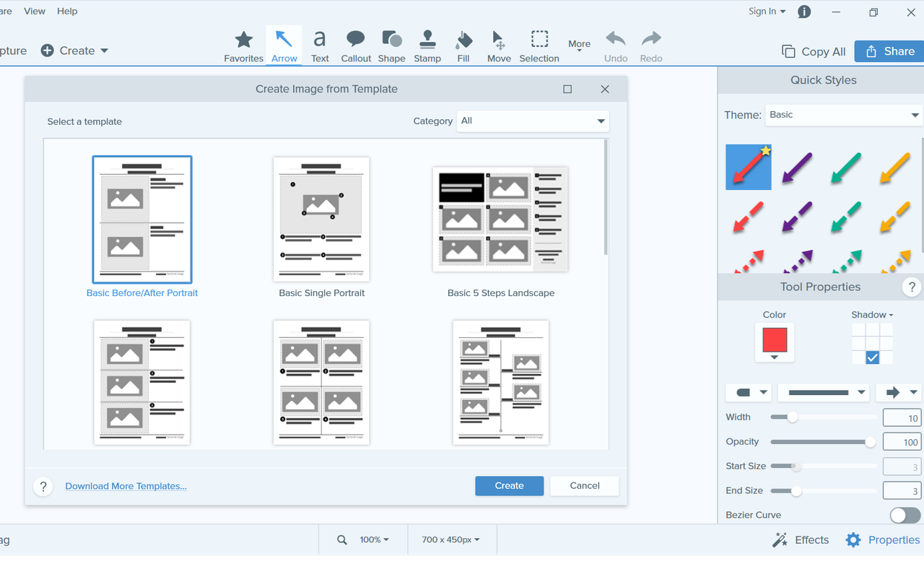924x577 pixels.
Task: Open the Theme dropdown in Quick Styles
Action: [843, 114]
